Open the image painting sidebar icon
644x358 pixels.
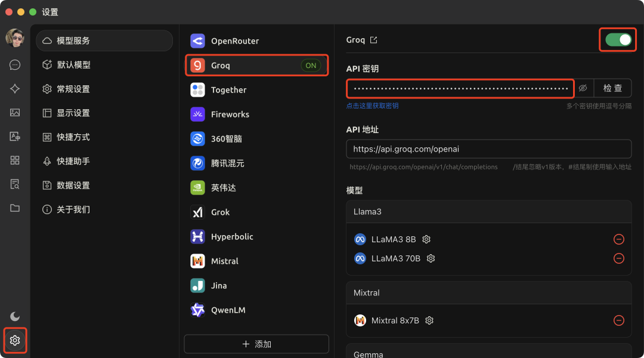click(x=15, y=113)
